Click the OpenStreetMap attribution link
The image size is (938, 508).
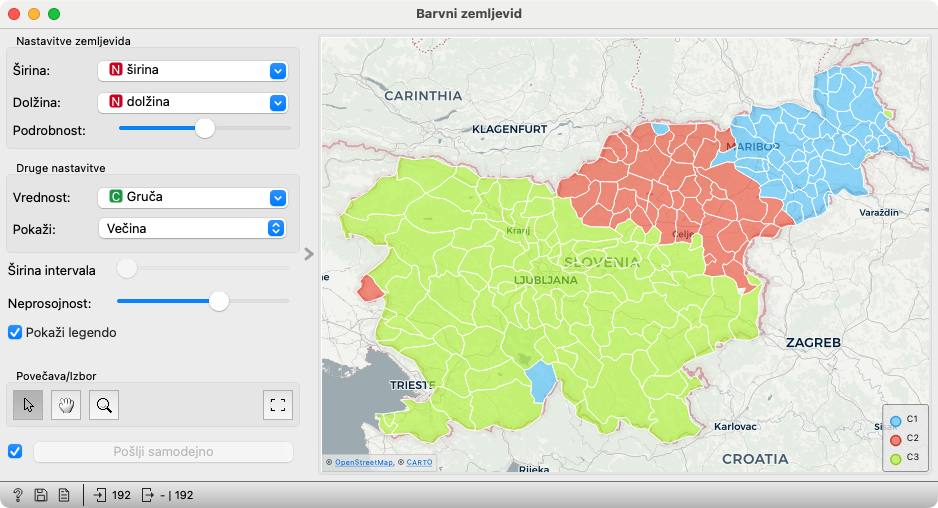click(x=363, y=462)
